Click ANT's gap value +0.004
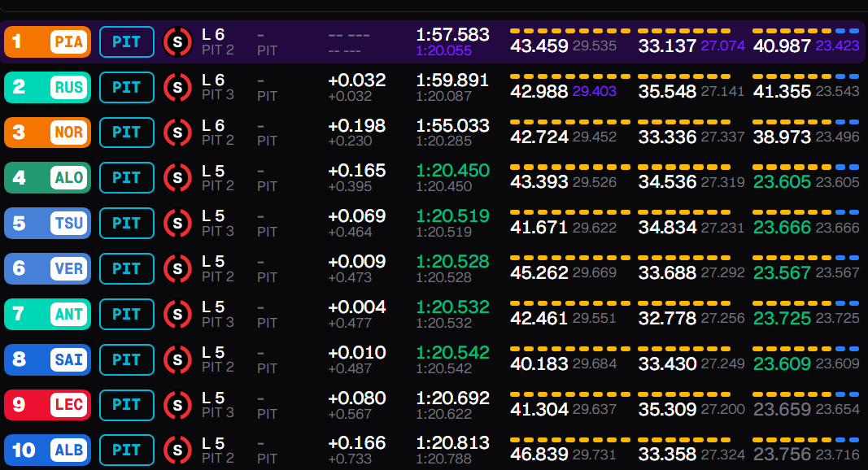Screen dimensions: 868x470 (x=357, y=307)
